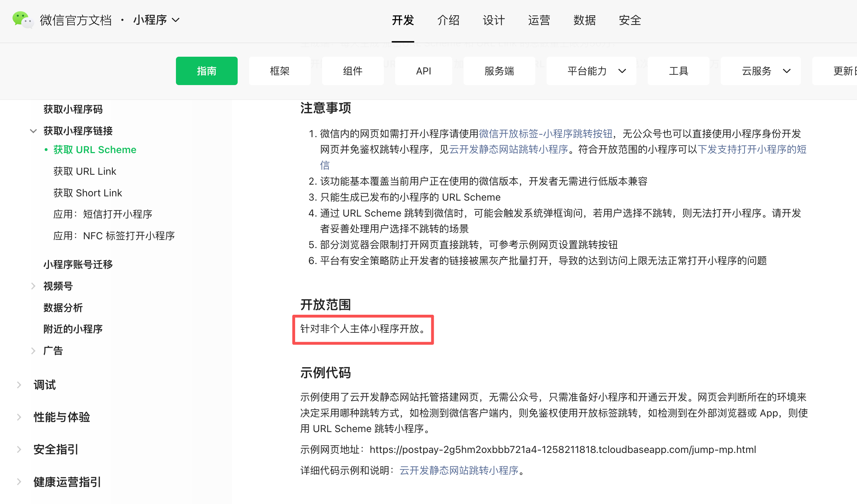Switch to the 介绍 top tab
Screen dimensions: 857x504
448,20
